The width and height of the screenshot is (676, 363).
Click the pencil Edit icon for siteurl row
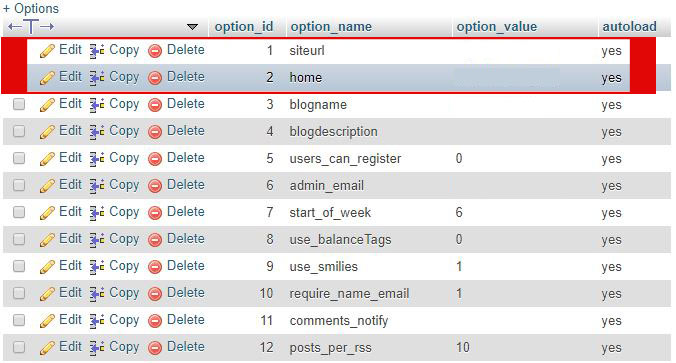pos(47,51)
